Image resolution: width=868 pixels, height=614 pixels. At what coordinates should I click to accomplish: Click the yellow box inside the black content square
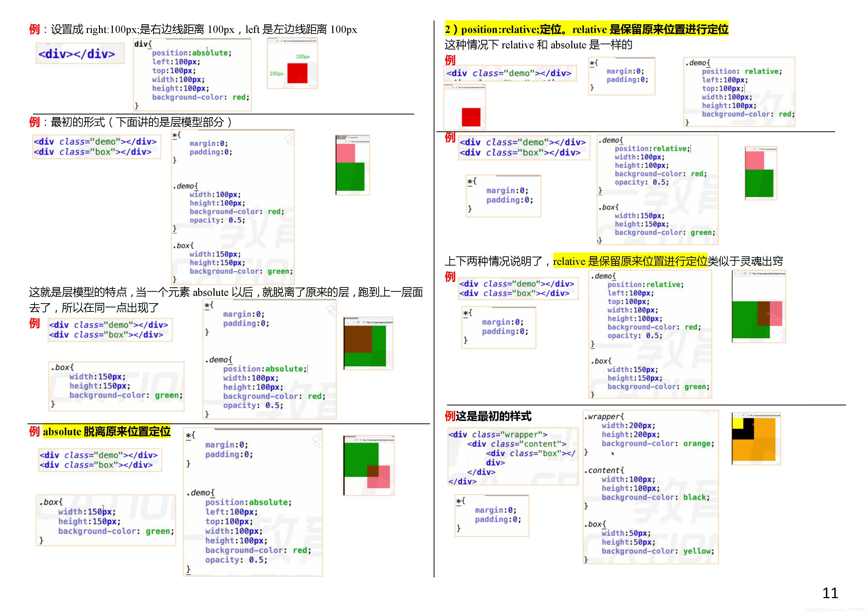(x=738, y=423)
